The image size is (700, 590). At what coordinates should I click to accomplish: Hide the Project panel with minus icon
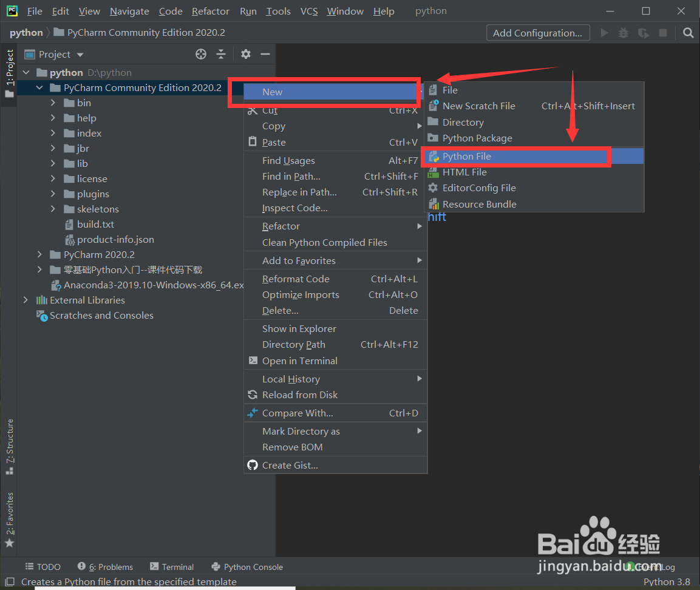[x=265, y=54]
